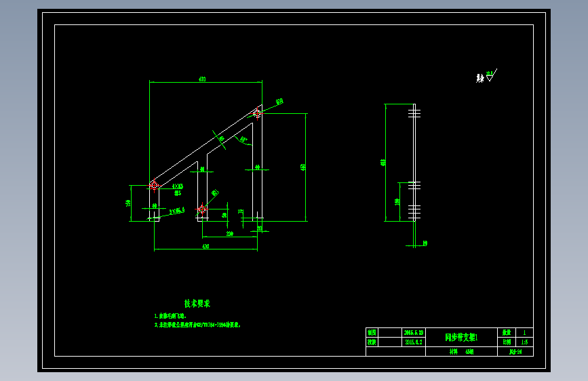
Task: Click the 技术要求 heading text
Action: click(x=197, y=303)
